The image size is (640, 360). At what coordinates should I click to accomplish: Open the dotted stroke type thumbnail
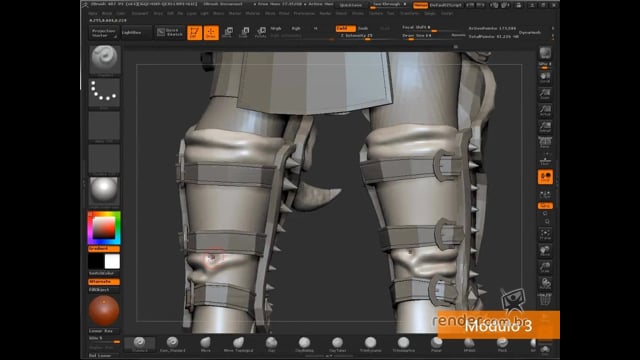104,93
